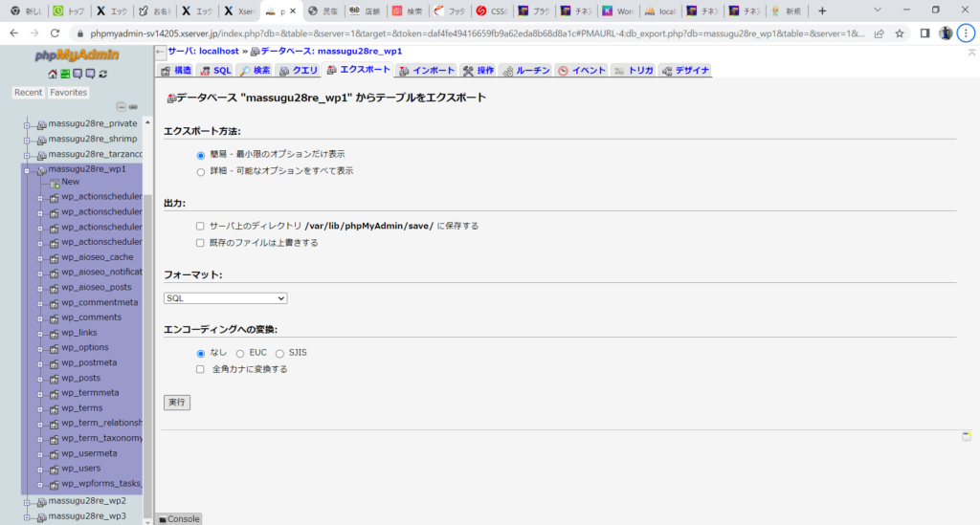Screen dimensions: 980x525
Task: Collapse the massugu28re_wp1 database tree
Action: [x=27, y=170]
